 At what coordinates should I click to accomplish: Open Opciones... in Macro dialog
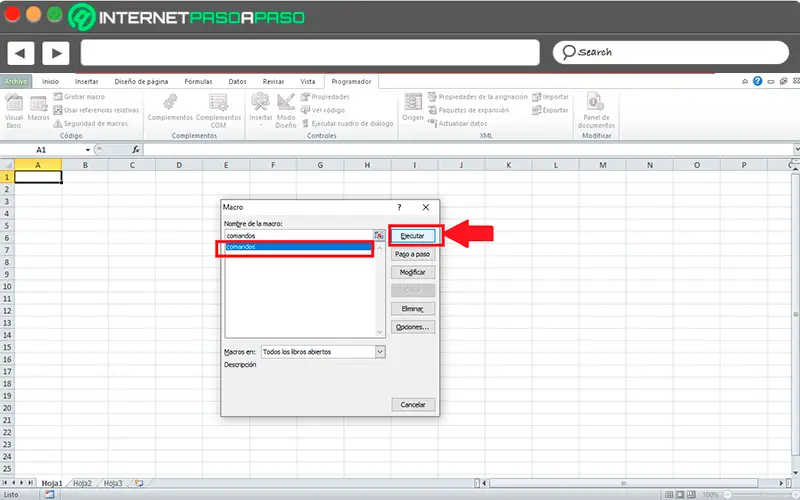413,327
